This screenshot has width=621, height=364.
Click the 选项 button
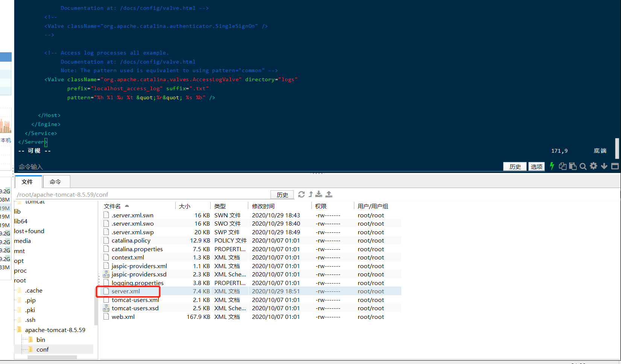point(536,167)
